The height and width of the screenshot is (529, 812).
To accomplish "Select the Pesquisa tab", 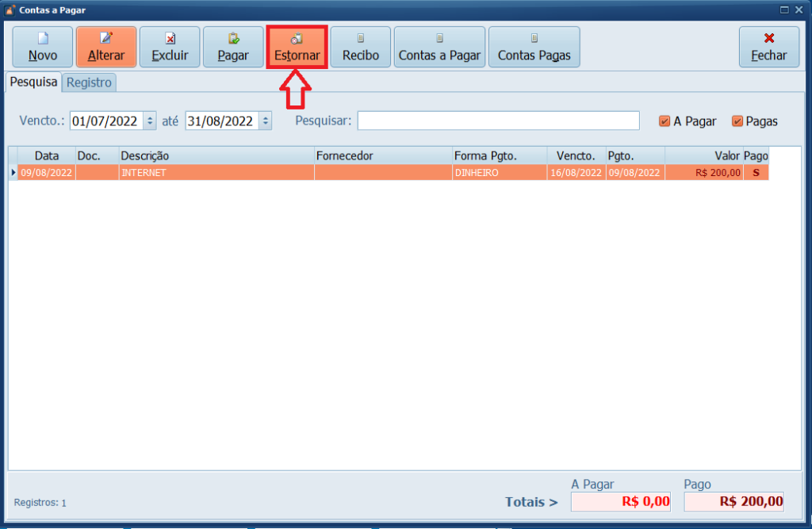I will coord(33,82).
